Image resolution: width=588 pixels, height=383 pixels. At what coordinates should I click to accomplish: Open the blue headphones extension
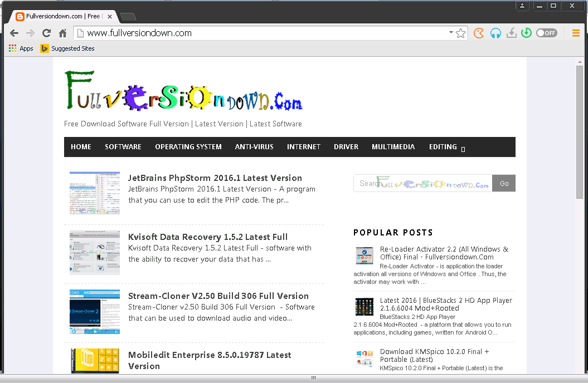point(495,33)
